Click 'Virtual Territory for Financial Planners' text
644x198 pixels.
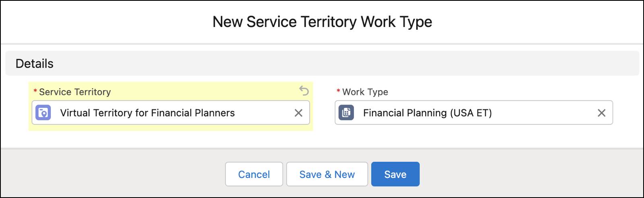click(147, 113)
